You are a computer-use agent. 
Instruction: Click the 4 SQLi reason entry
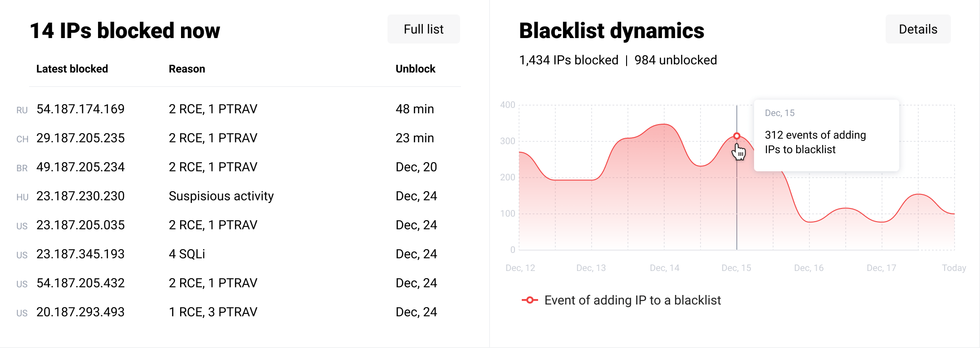187,254
